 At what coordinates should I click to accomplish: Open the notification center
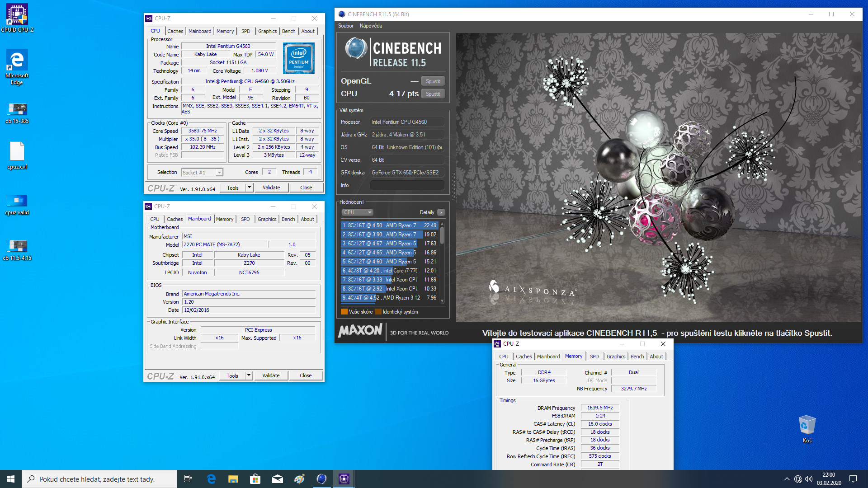853,479
